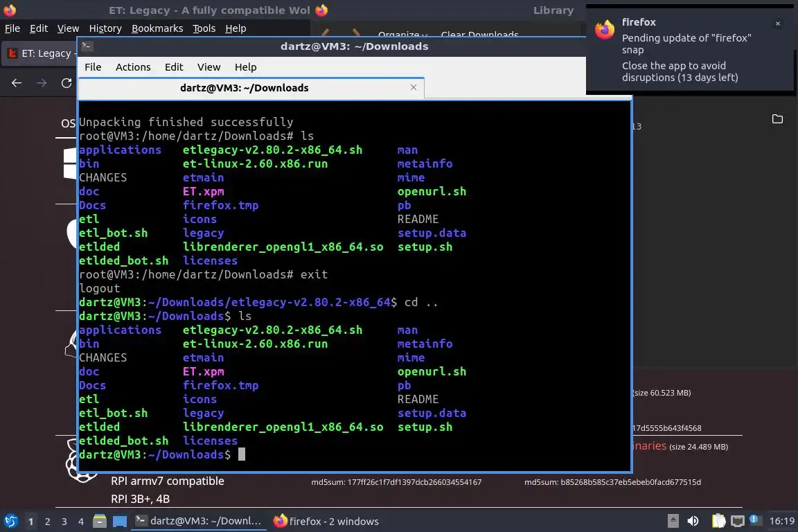Open the removable media eject tray icon
Viewport: 798px width, 532px height.
coord(673,521)
